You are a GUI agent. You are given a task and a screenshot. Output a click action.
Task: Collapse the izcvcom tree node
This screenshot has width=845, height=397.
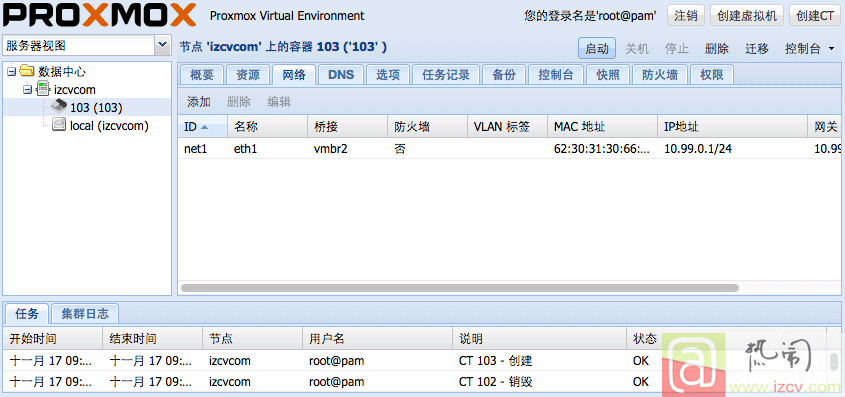pyautogui.click(x=27, y=90)
